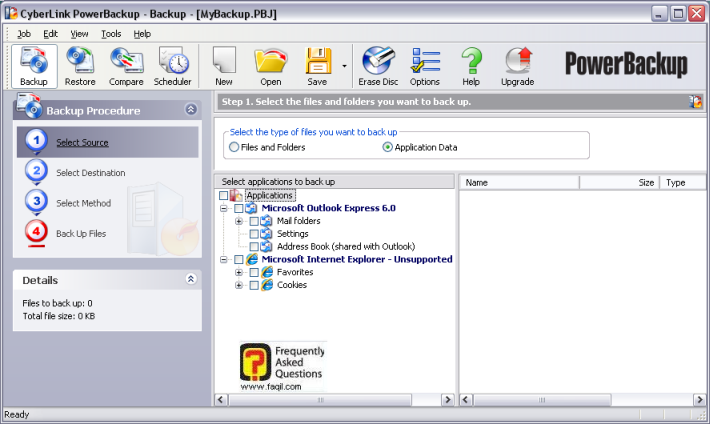The height and width of the screenshot is (424, 710).
Task: Select the Files and Folders radio button
Action: pyautogui.click(x=234, y=147)
